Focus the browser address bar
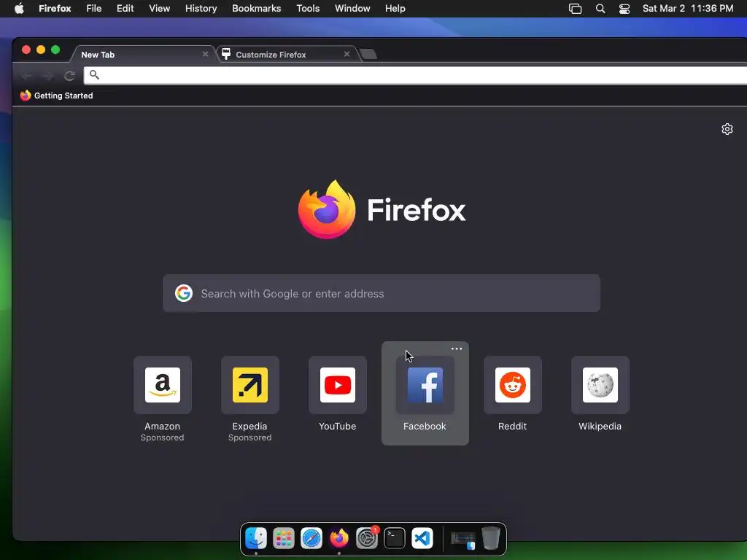 415,75
